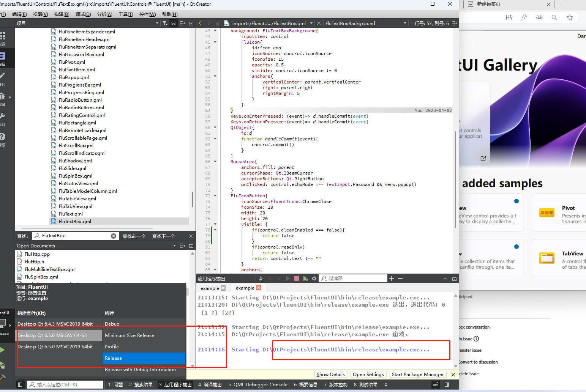Clear the FluTextBox search field
This screenshot has width=586, height=392.
pyautogui.click(x=114, y=236)
